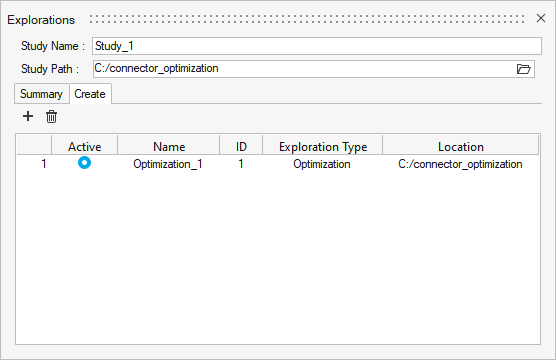Click the Active column header
The width and height of the screenshot is (556, 360).
85,146
